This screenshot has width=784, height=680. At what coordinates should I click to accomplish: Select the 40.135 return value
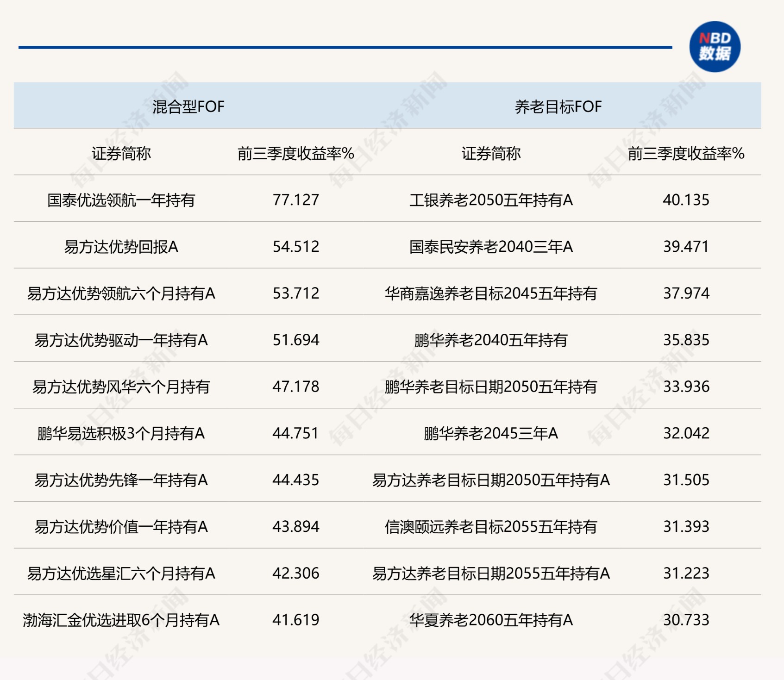686,200
